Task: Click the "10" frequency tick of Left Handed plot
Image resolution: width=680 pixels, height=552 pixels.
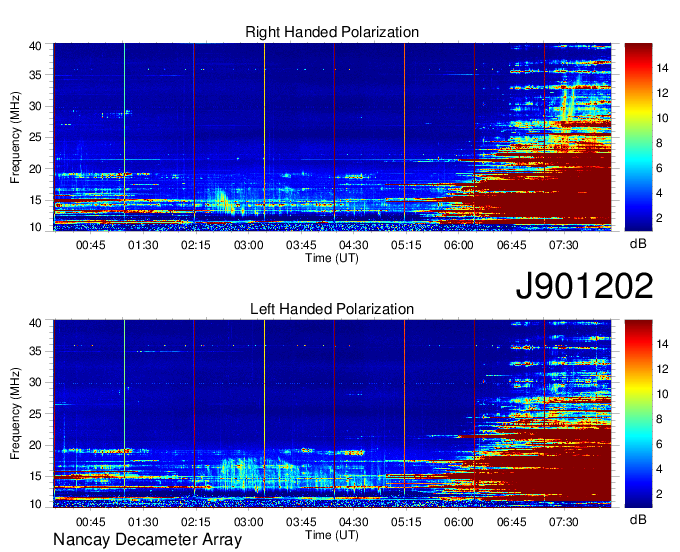Action: click(x=36, y=504)
